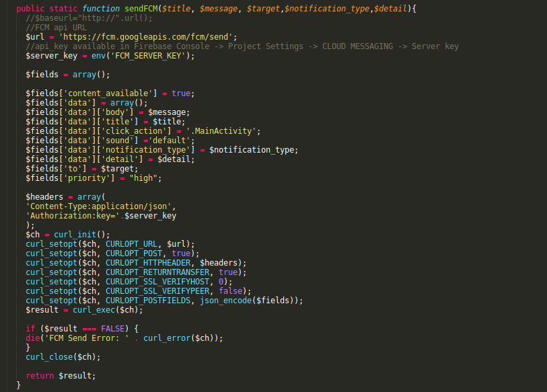Click the $notification_type assigned value

252,150
